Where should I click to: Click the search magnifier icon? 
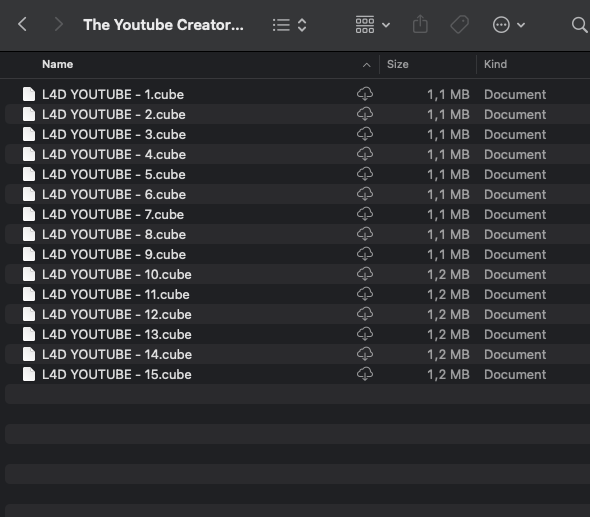click(579, 25)
